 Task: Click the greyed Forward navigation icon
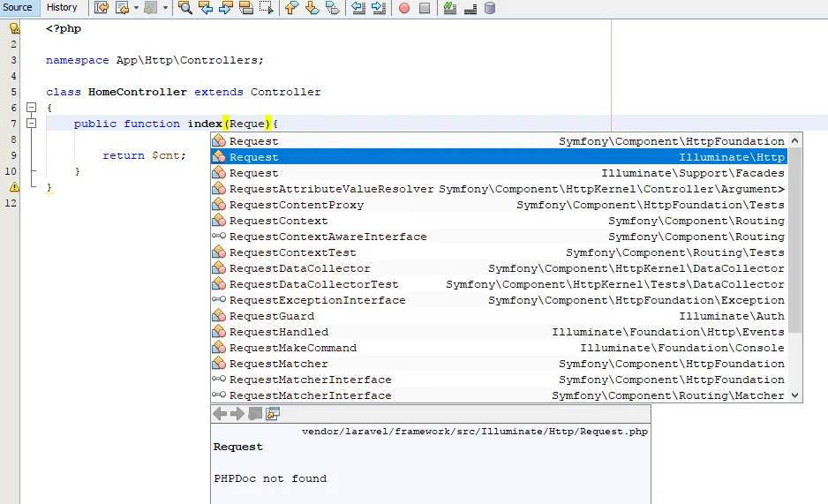[x=151, y=8]
